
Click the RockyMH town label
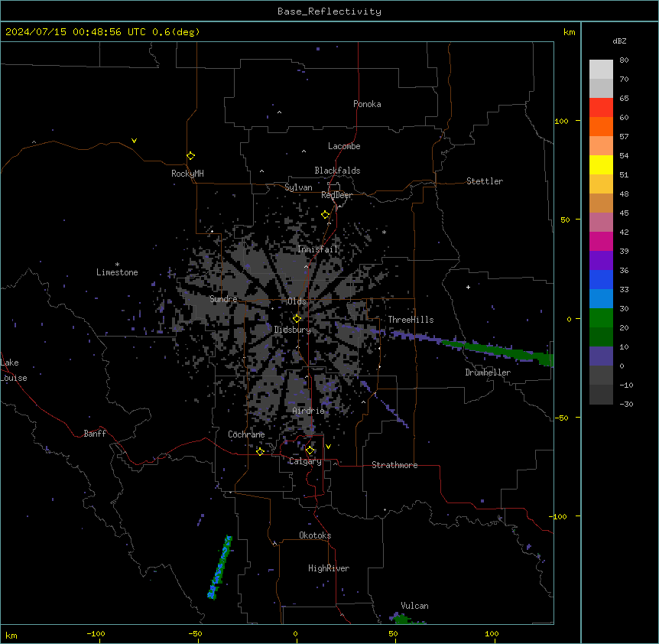(x=187, y=174)
